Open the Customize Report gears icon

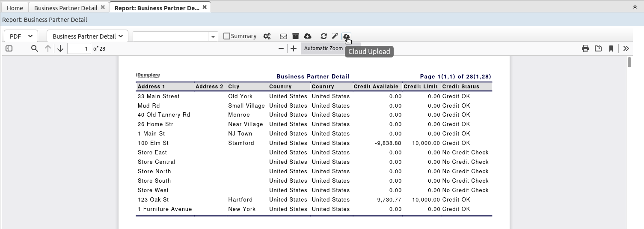pos(267,36)
